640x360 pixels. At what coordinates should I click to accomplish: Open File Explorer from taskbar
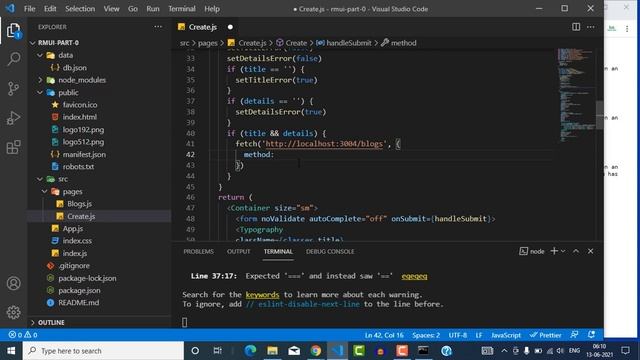[272, 351]
